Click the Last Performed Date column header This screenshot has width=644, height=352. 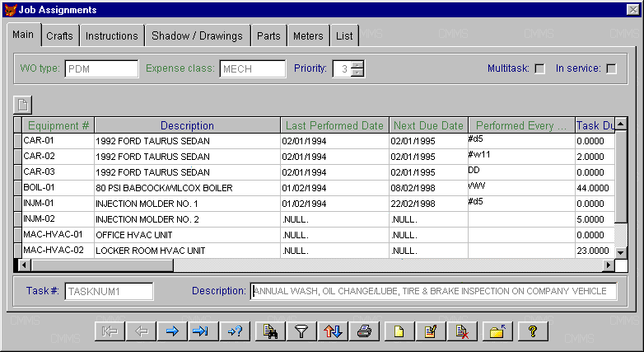click(x=334, y=126)
